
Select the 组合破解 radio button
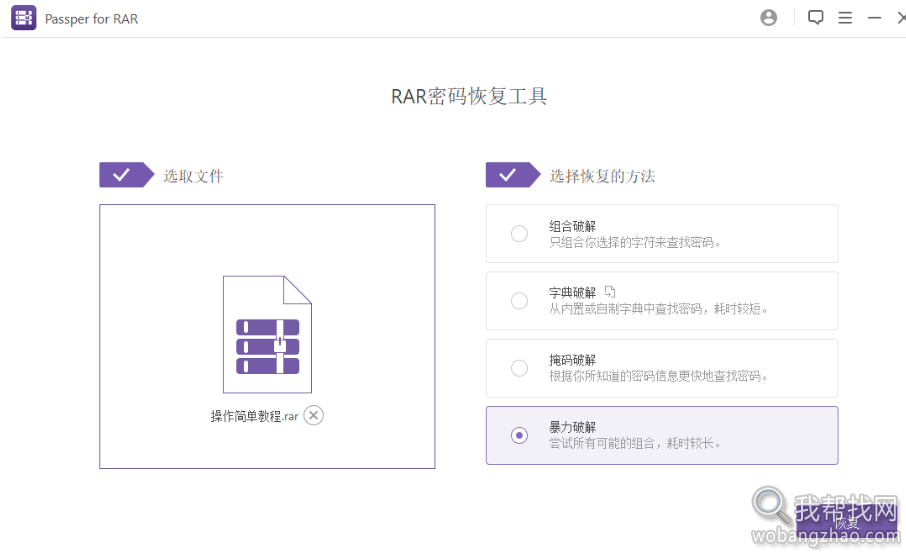click(519, 233)
